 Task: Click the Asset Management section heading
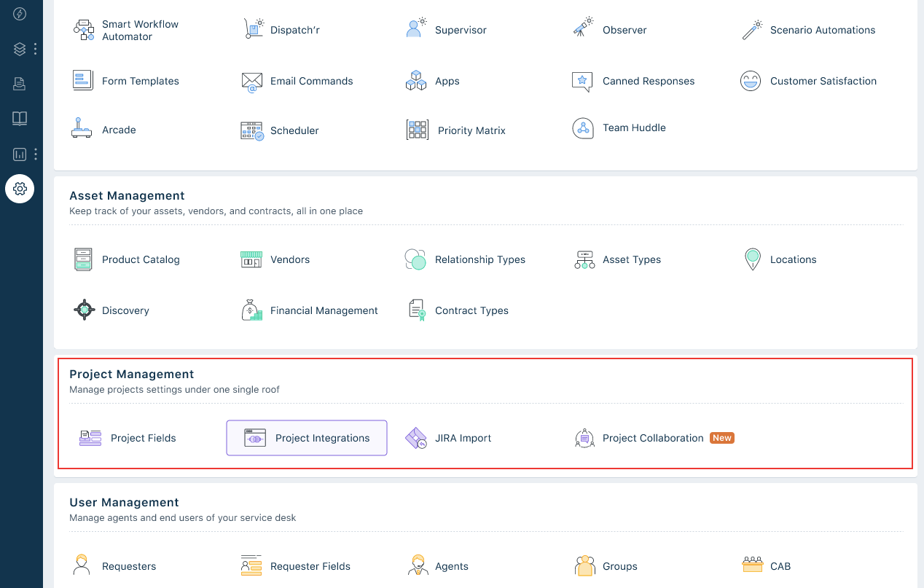pos(127,195)
